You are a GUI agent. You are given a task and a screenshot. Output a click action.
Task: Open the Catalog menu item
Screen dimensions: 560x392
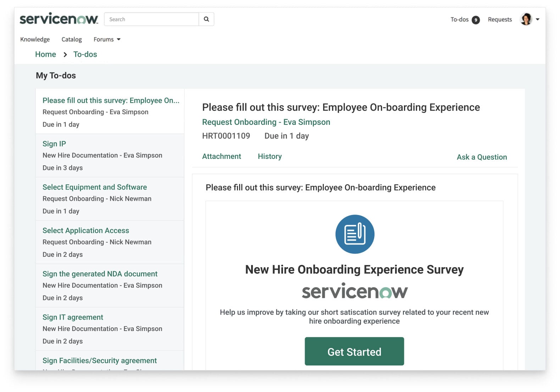coord(72,39)
